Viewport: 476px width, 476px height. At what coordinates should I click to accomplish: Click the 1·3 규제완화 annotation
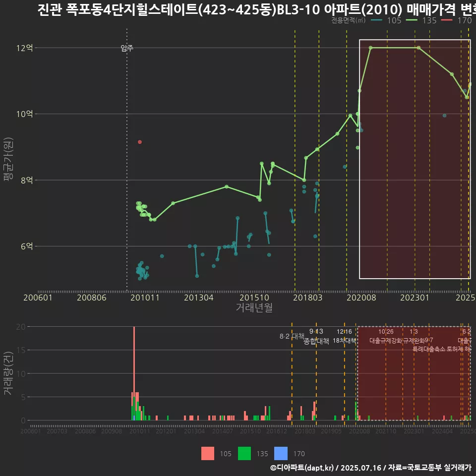click(x=414, y=336)
